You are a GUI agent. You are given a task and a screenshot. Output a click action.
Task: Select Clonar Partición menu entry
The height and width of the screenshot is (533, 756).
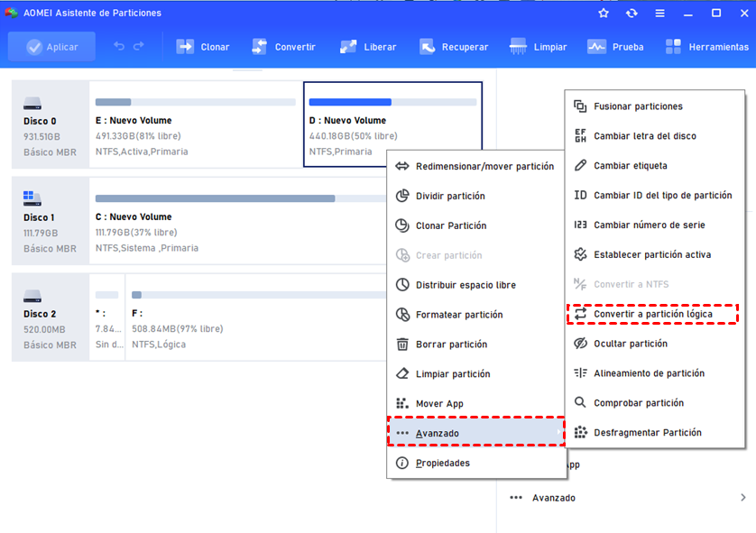(x=476, y=225)
